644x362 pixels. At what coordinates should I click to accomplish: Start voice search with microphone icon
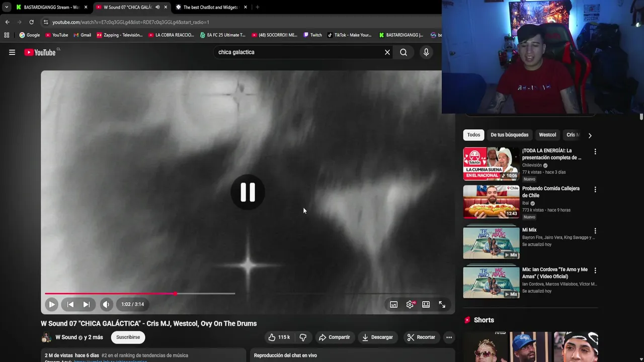(426, 52)
